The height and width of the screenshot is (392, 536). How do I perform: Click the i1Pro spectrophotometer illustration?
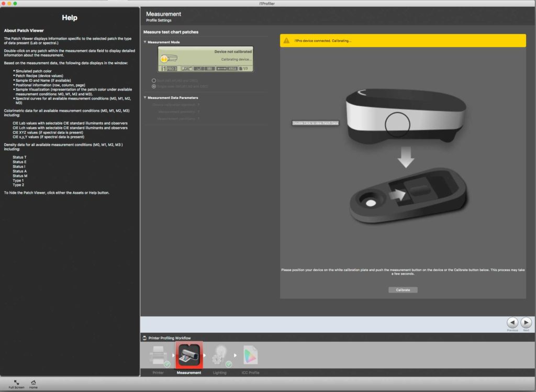406,116
